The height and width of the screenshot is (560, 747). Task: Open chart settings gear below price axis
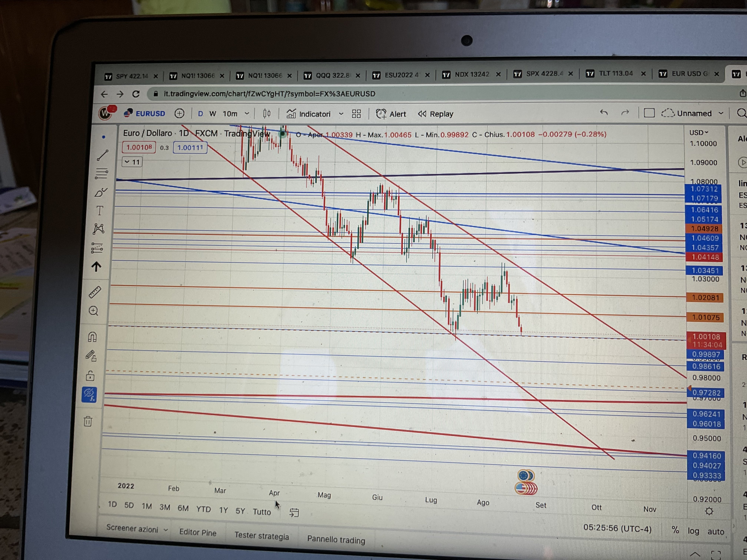pyautogui.click(x=709, y=511)
